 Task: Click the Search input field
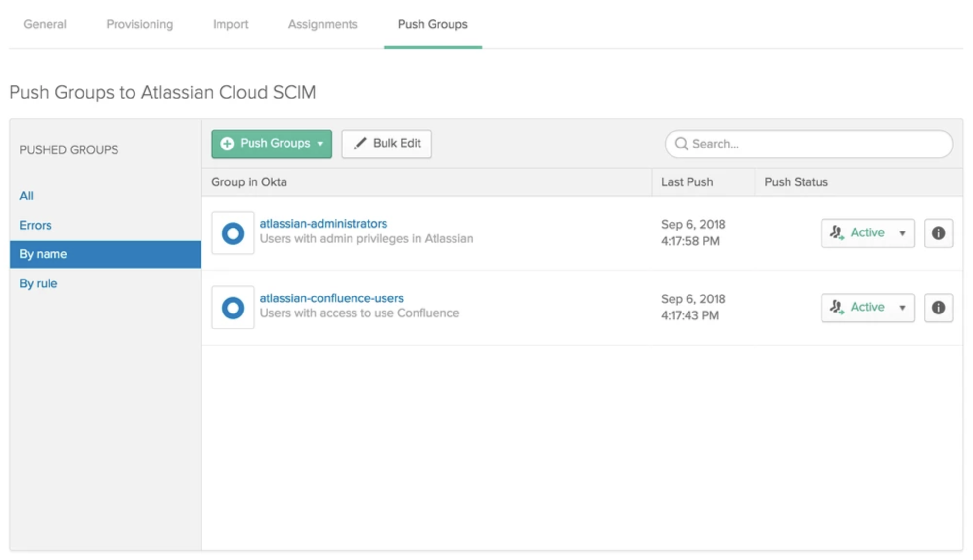click(x=808, y=144)
